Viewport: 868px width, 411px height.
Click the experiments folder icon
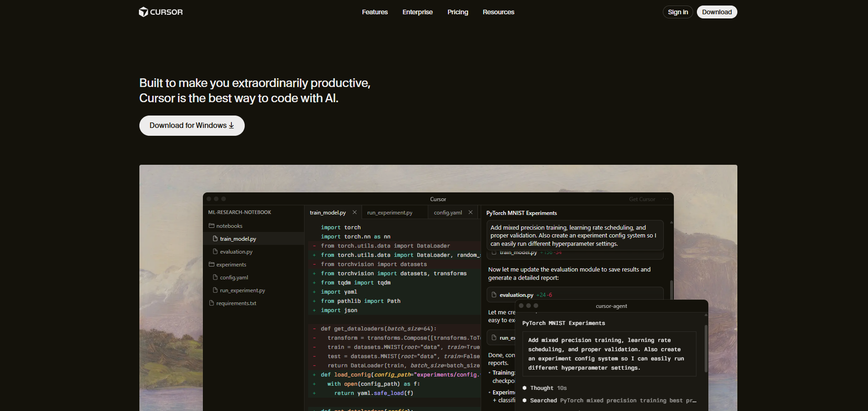pos(212,264)
